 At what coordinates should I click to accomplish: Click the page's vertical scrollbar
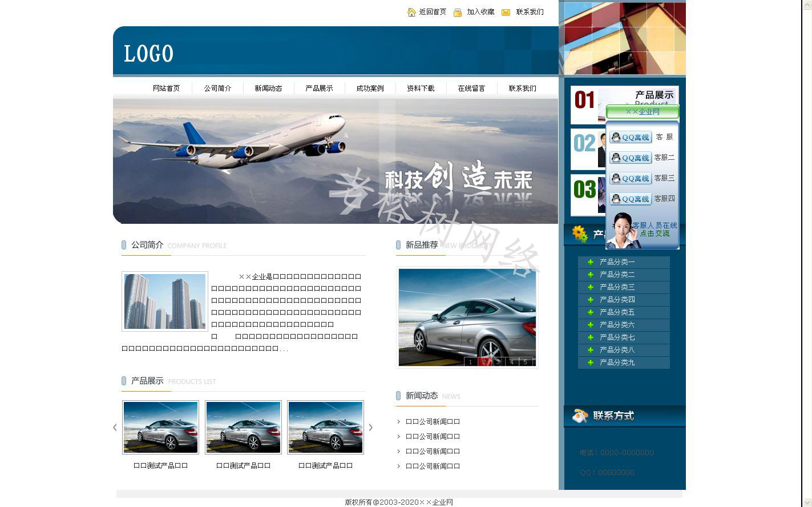click(x=807, y=253)
